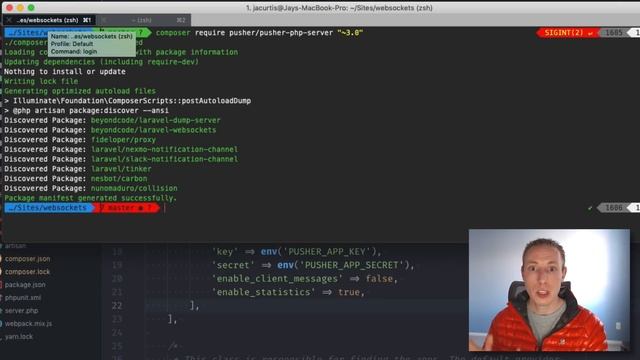Screen dimensions: 640x360
Task: Click the "~3.0" version string
Action: (x=350, y=33)
